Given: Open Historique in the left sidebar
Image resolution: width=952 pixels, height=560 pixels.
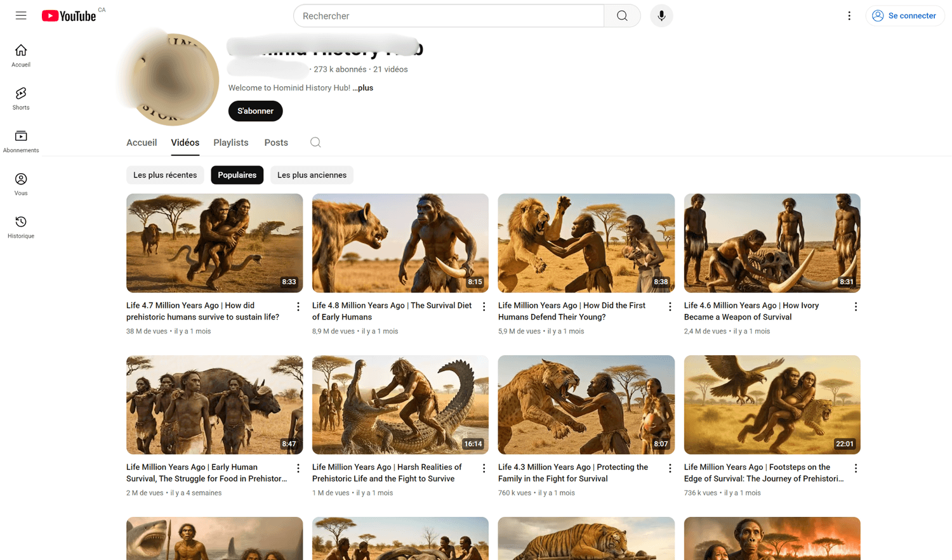Looking at the screenshot, I should [21, 227].
